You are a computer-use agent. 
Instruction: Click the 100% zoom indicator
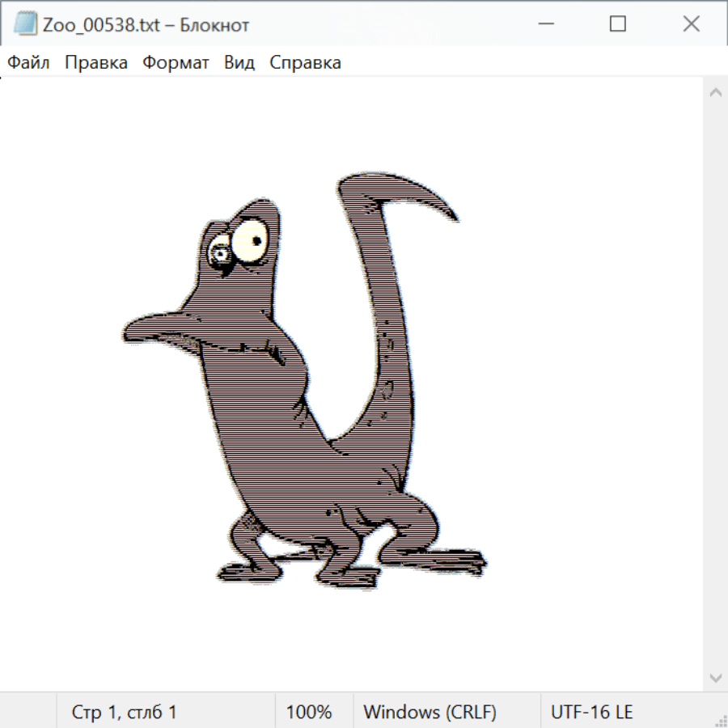(309, 712)
